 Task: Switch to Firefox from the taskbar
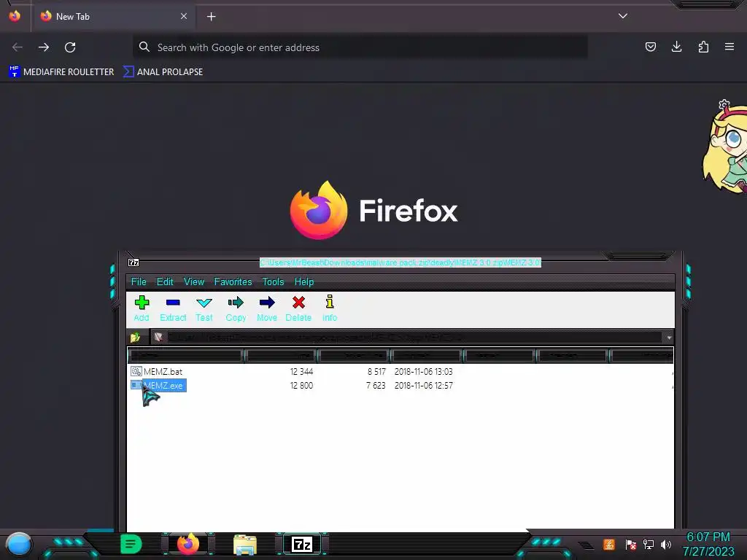tap(188, 544)
